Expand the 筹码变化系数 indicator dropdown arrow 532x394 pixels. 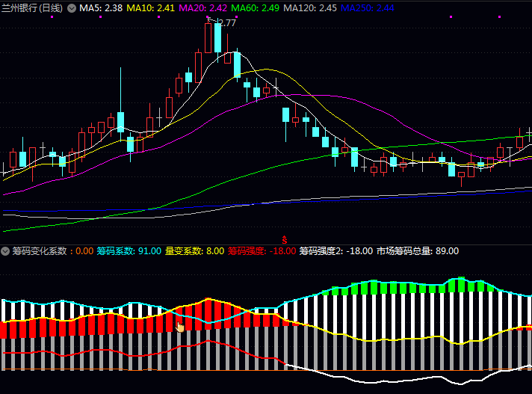[x=6, y=251]
